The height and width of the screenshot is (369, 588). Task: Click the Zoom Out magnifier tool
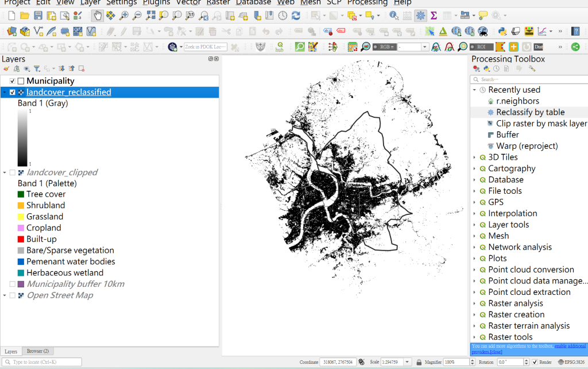pos(137,16)
